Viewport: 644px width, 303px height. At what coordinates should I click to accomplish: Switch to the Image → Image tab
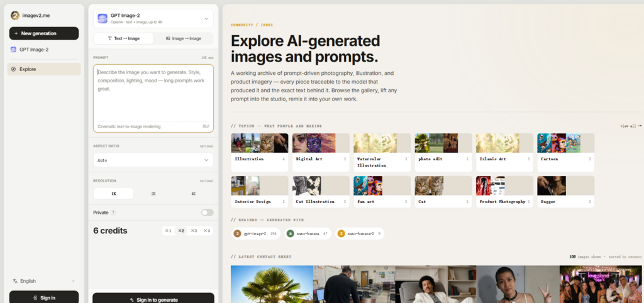point(183,38)
